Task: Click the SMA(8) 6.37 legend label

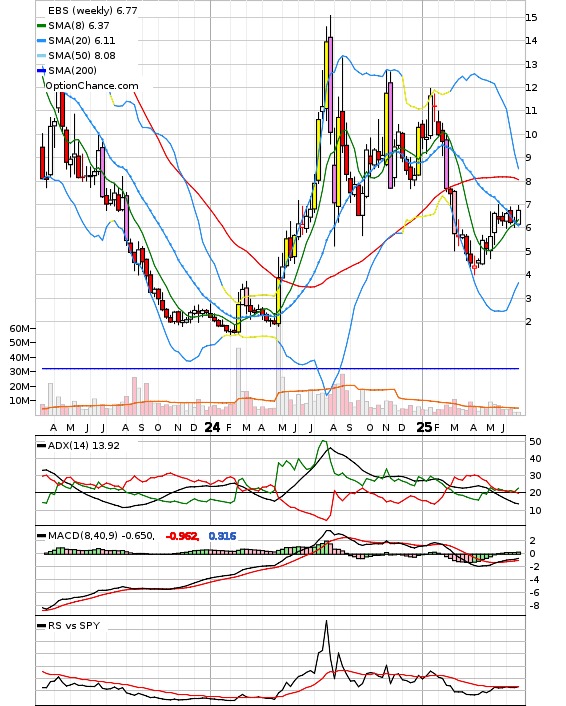Action: [x=79, y=26]
